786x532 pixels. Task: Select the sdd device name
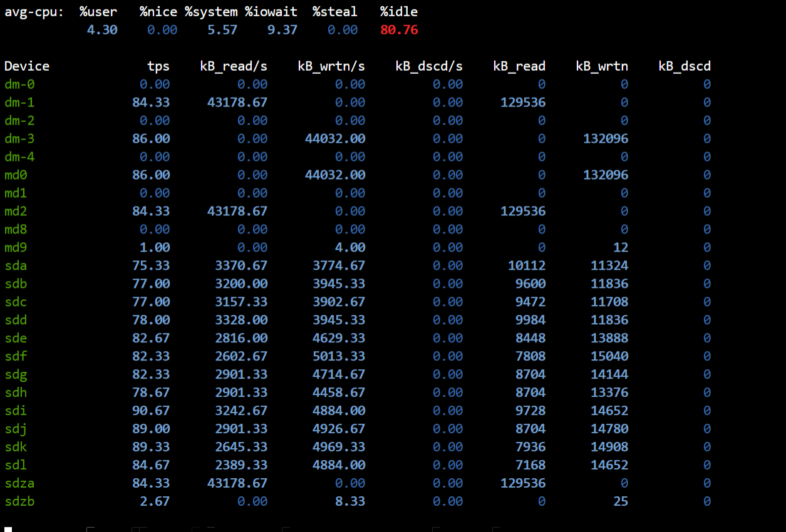(16, 320)
